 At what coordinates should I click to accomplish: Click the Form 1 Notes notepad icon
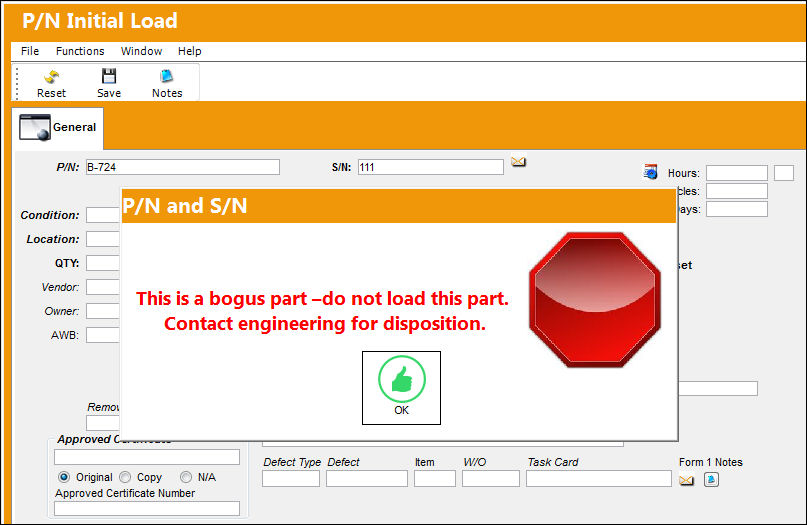tap(711, 480)
